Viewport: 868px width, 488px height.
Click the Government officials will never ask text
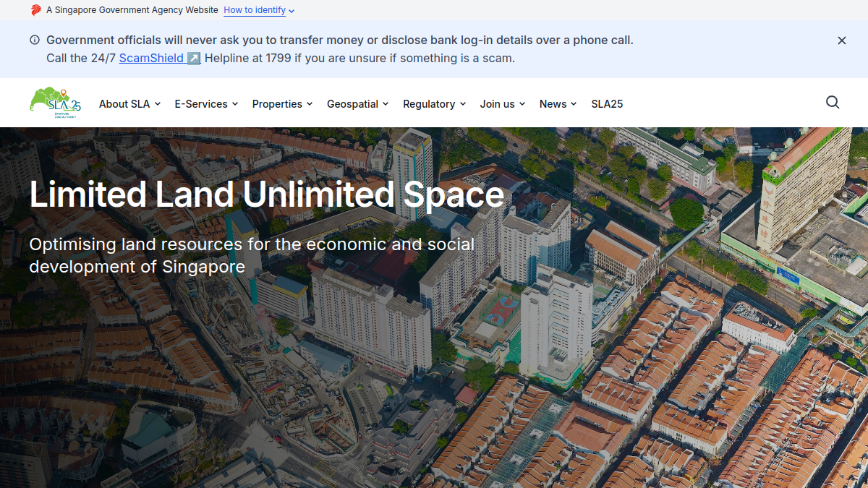[340, 40]
